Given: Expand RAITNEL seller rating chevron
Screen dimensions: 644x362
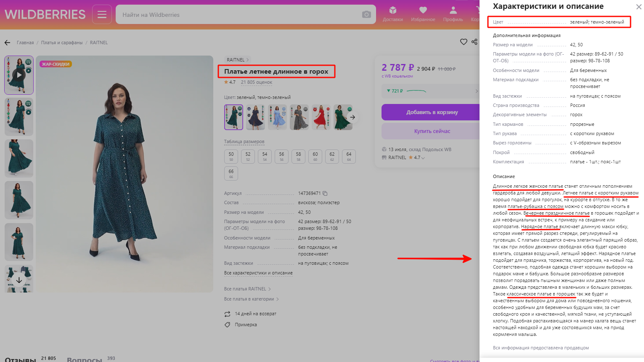Looking at the screenshot, I should (423, 158).
